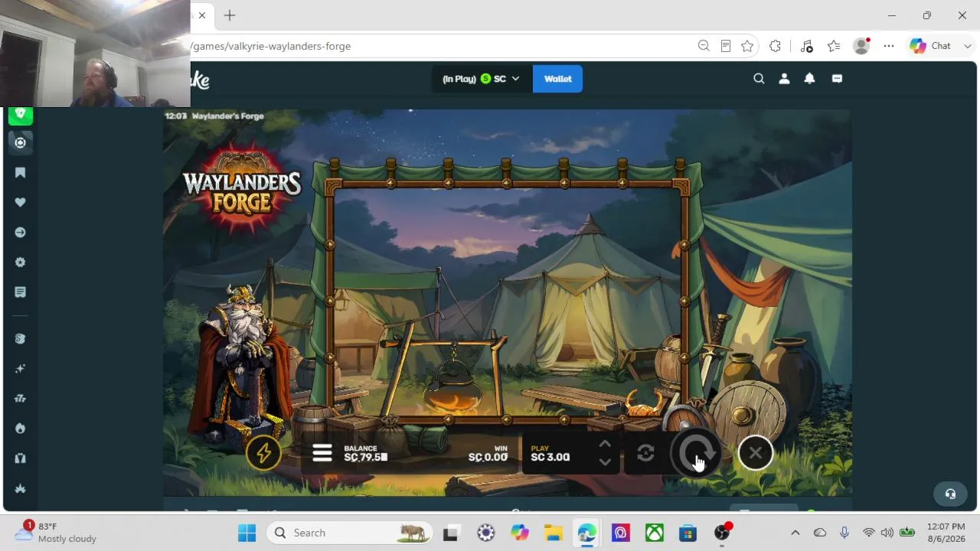This screenshot has height=551, width=980.
Task: Open the OBS recording app on the taskbar
Action: pyautogui.click(x=722, y=533)
